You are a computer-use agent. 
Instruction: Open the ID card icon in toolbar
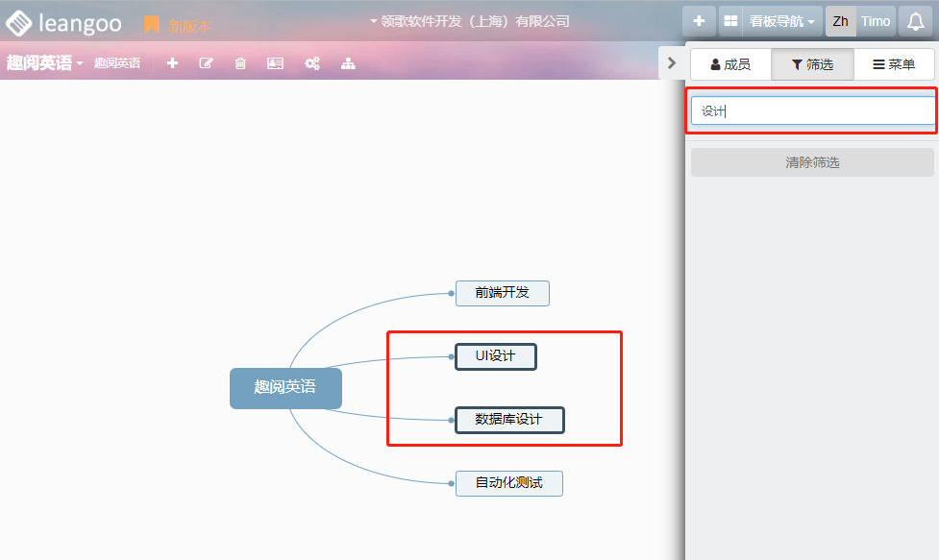[275, 63]
